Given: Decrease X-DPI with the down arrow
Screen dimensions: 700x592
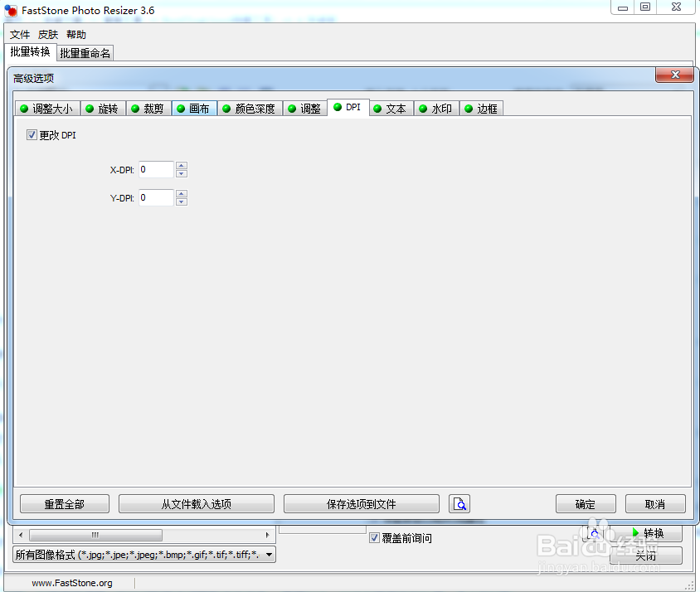Looking at the screenshot, I should [182, 173].
